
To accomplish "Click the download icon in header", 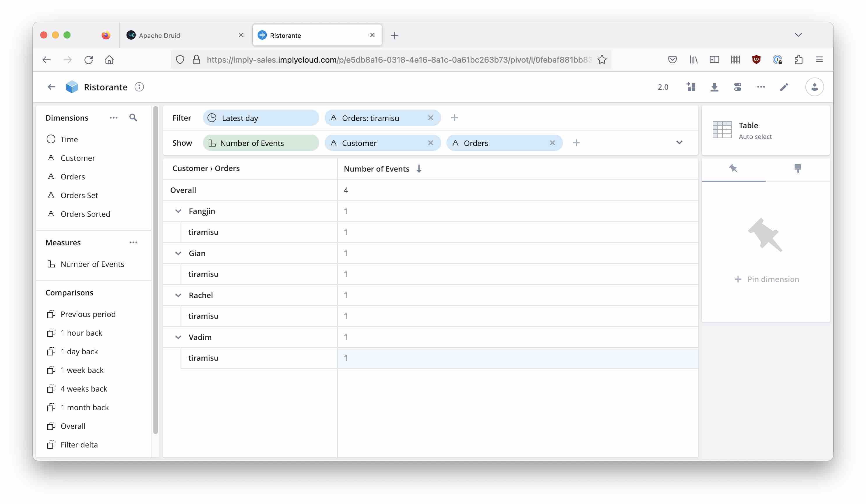I will [x=714, y=87].
